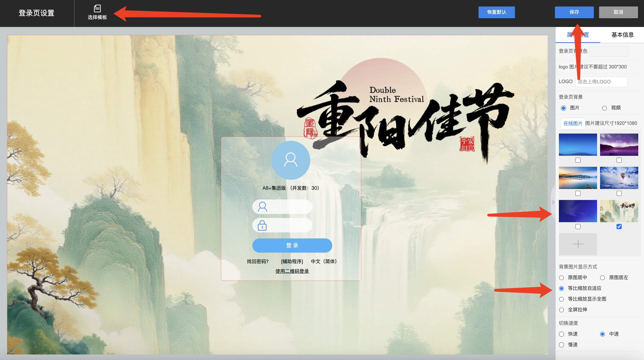Click the password field lock icon
The image size is (644, 360).
pos(262,225)
